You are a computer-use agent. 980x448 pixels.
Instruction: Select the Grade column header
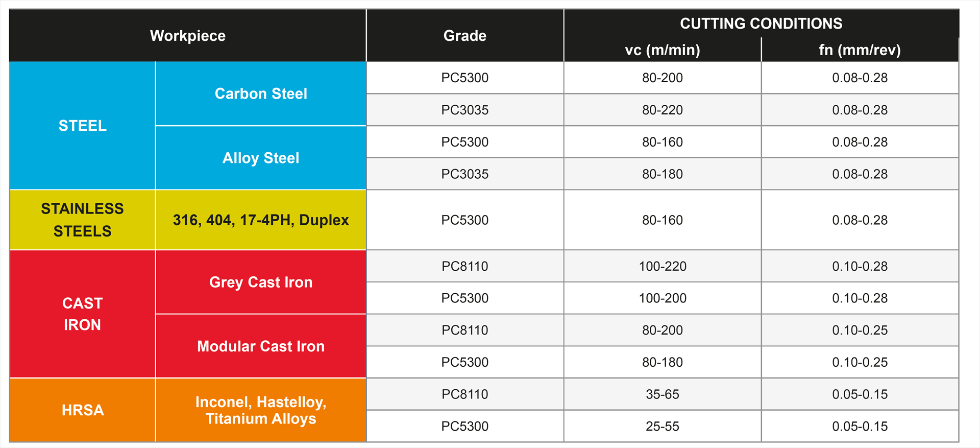point(465,36)
